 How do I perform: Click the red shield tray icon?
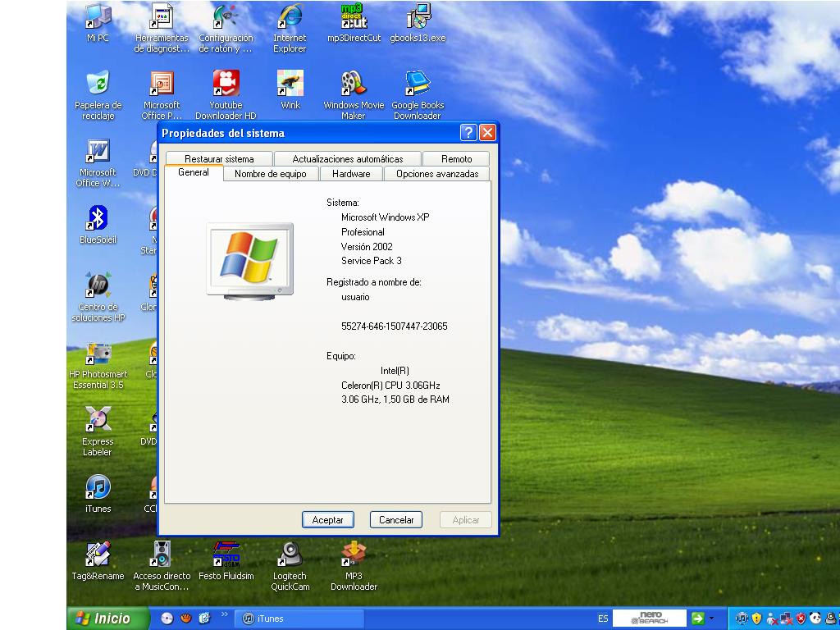click(801, 619)
